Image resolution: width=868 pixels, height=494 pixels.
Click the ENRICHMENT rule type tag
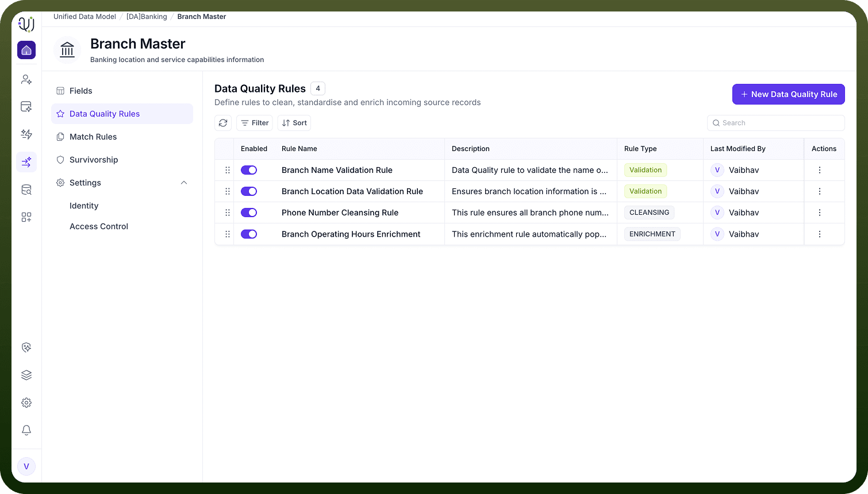pos(652,234)
